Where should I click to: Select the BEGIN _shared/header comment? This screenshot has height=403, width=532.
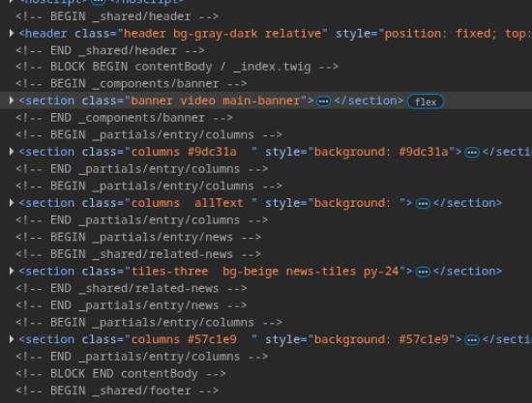(117, 16)
